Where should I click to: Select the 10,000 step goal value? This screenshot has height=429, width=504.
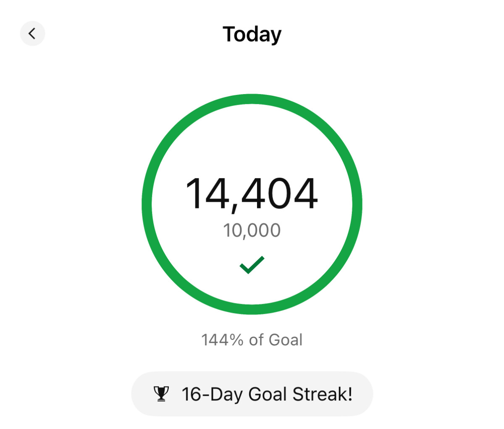(x=252, y=231)
